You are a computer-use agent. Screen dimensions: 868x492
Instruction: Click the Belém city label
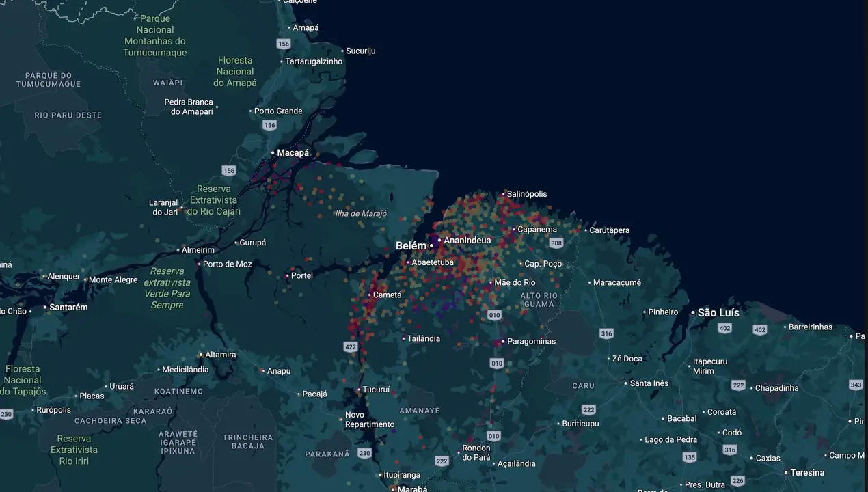pyautogui.click(x=411, y=246)
